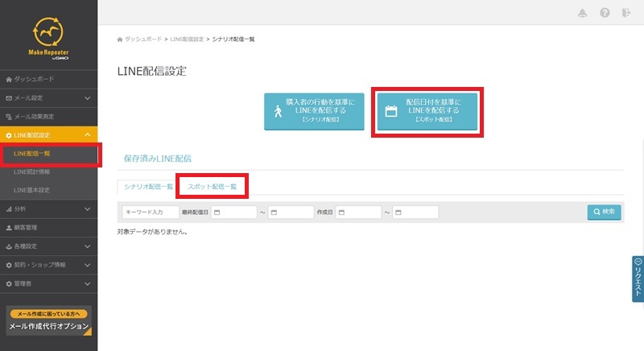Click the MakeRepeater logo
This screenshot has width=644, height=351.
pos(48,39)
